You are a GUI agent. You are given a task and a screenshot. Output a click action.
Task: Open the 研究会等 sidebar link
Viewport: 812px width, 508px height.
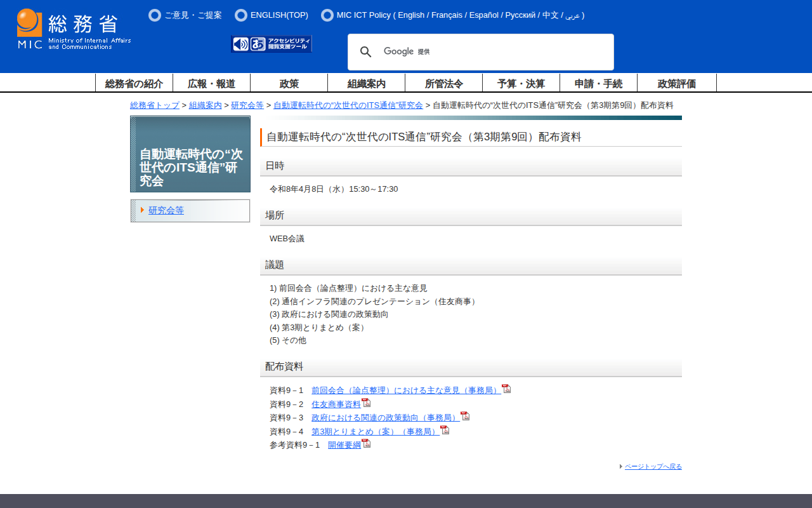(166, 210)
